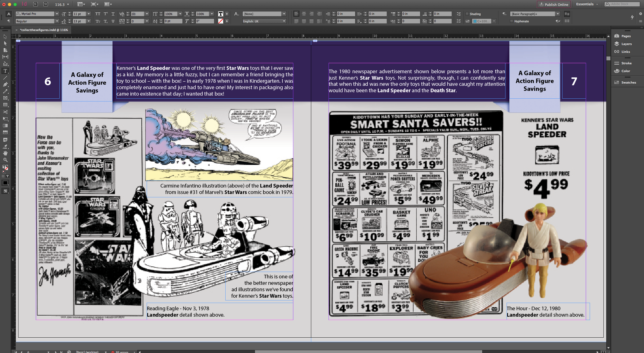644x353 pixels.
Task: Open Adobe Stock via St icon
Action: pyautogui.click(x=46, y=4)
